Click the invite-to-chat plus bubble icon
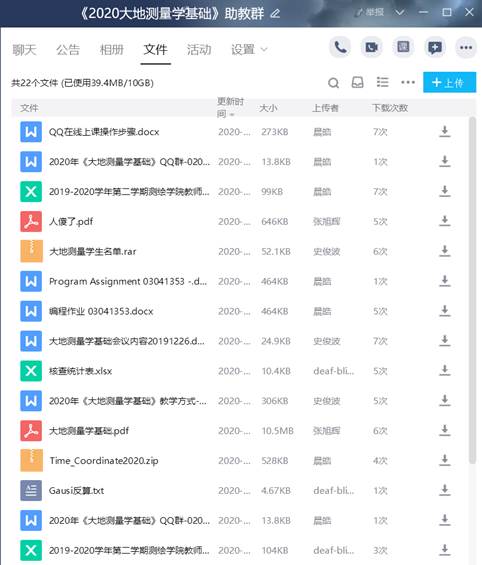 [x=435, y=47]
